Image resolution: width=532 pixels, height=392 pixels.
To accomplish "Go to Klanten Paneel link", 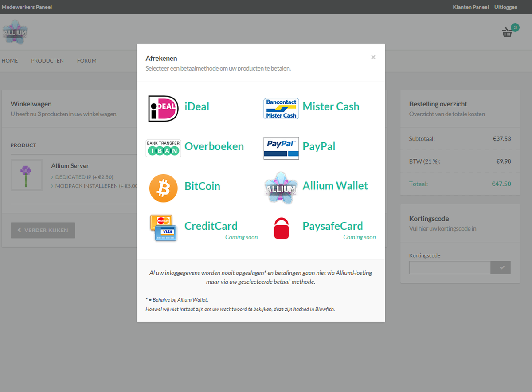I will tap(471, 7).
